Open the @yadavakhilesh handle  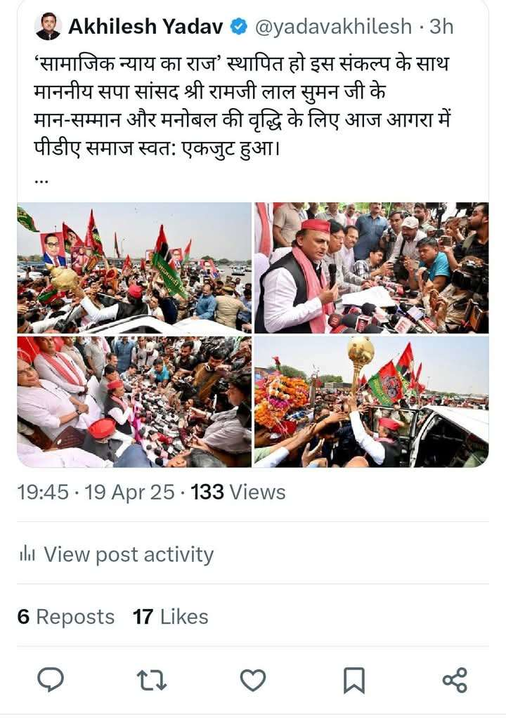click(x=333, y=27)
